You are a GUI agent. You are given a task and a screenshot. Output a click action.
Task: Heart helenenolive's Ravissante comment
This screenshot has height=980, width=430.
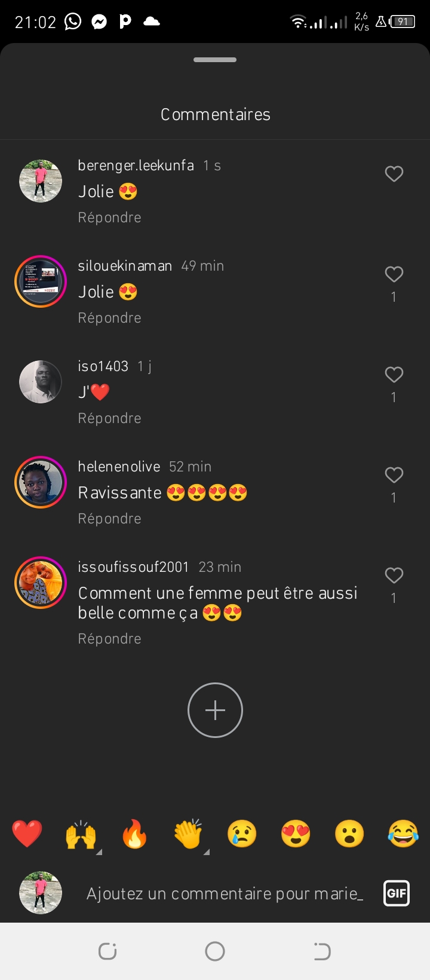[394, 475]
